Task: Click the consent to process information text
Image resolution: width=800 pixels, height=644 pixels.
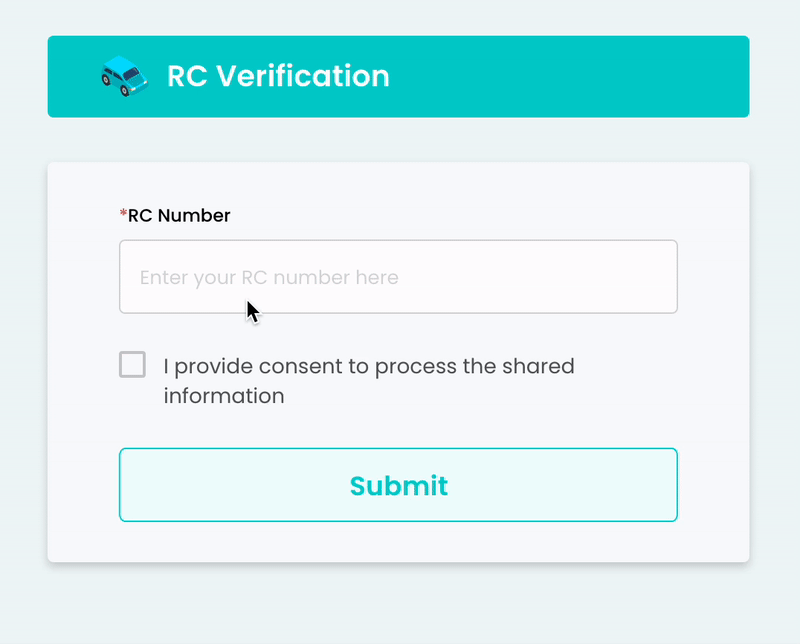Action: coord(369,381)
